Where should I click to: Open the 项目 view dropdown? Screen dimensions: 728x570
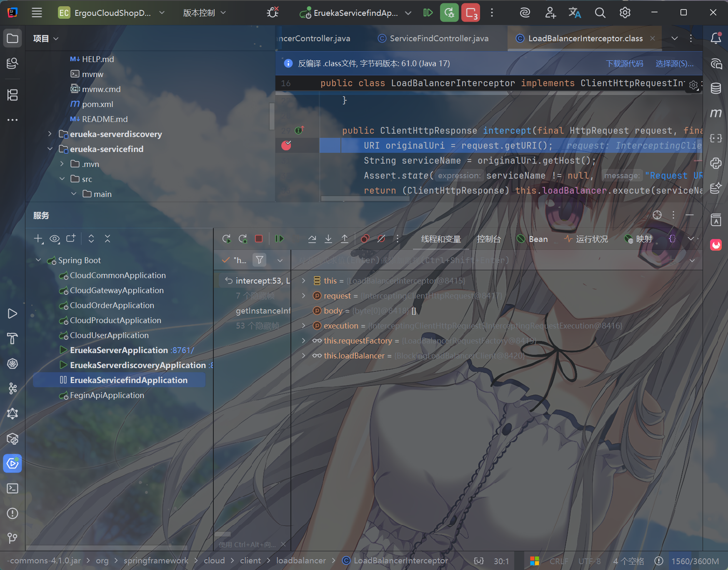tap(46, 39)
